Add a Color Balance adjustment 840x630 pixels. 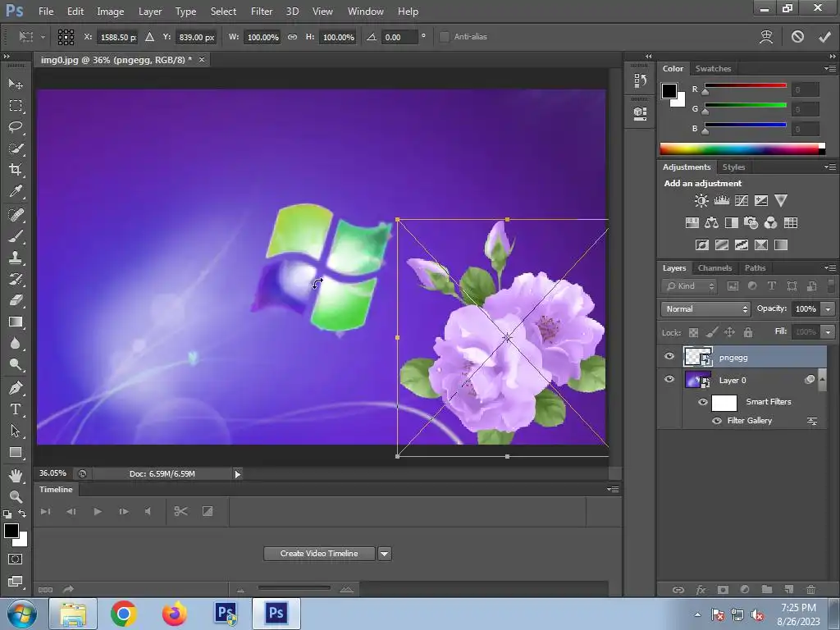pyautogui.click(x=711, y=223)
